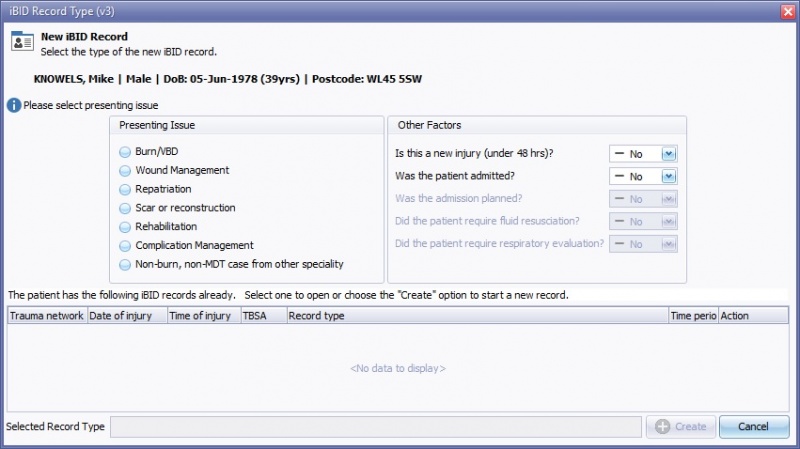
Task: Click the Action column header
Action: pos(753,316)
